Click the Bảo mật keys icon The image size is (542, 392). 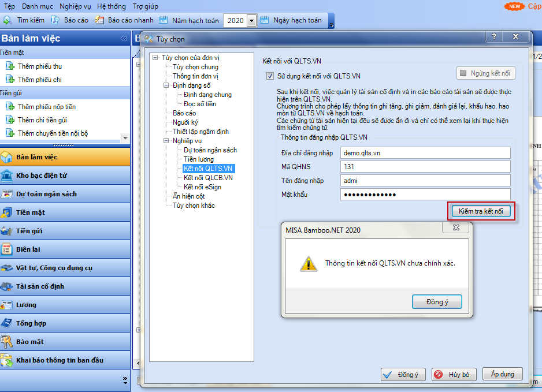click(7, 342)
